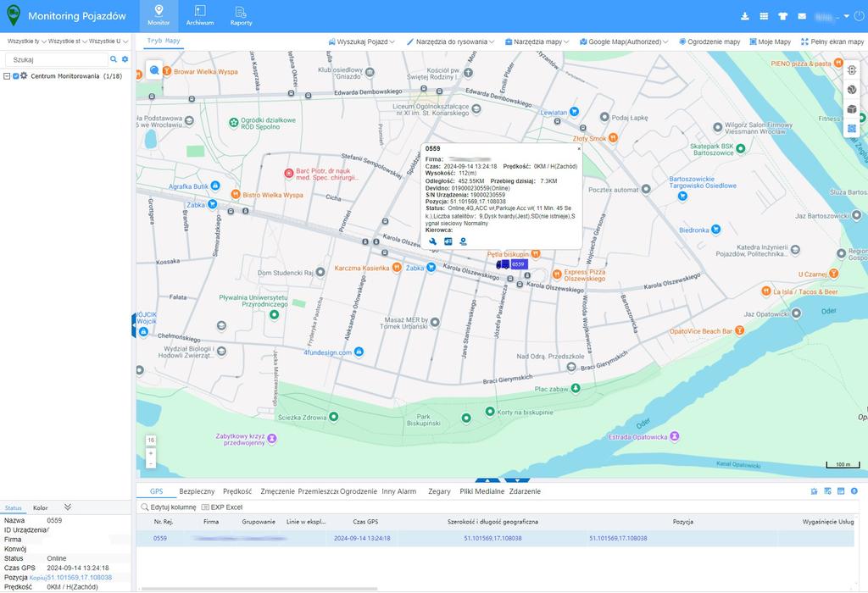Screen dimensions: 868x593
Task: Click the Szukaj search input field
Action: pos(57,59)
